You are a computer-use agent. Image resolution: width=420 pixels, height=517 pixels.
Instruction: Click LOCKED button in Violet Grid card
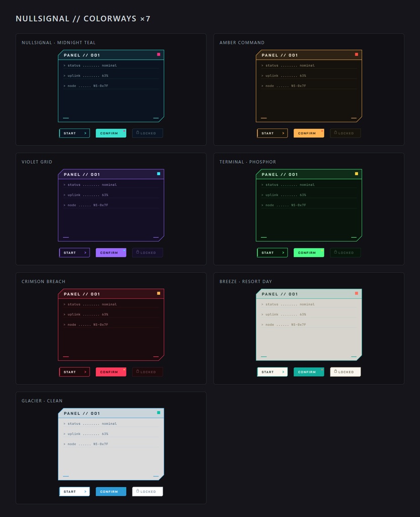coord(147,252)
